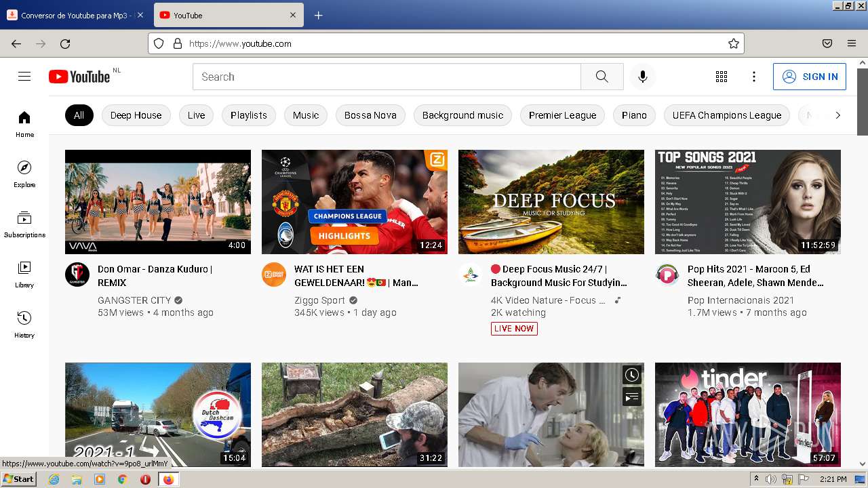This screenshot has width=868, height=488.
Task: Click the Ziggo Sport channel avatar
Action: coord(274,274)
